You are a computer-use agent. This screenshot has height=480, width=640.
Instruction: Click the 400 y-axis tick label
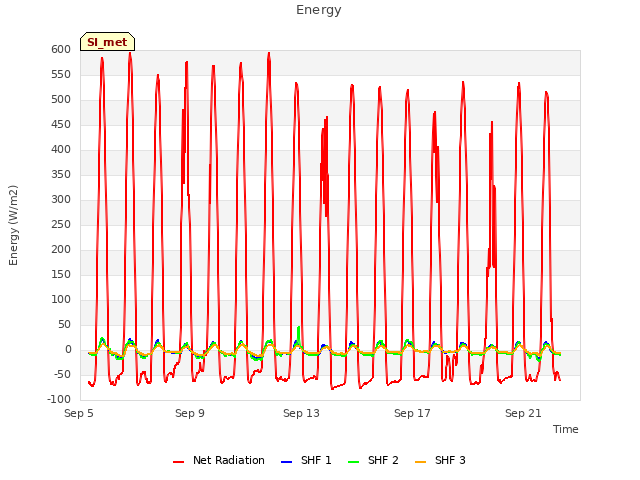coord(61,150)
